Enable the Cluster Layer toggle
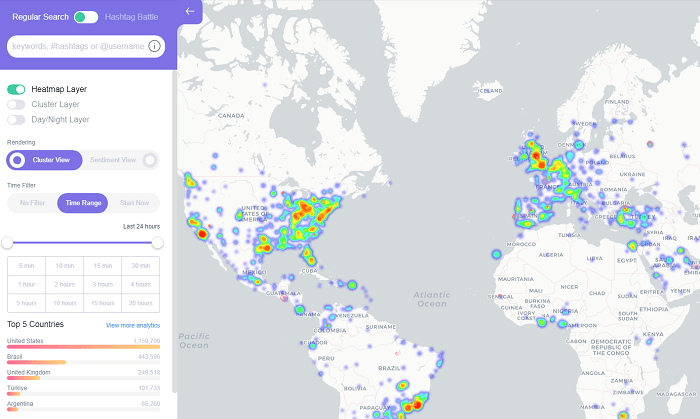Image resolution: width=700 pixels, height=419 pixels. click(x=16, y=104)
